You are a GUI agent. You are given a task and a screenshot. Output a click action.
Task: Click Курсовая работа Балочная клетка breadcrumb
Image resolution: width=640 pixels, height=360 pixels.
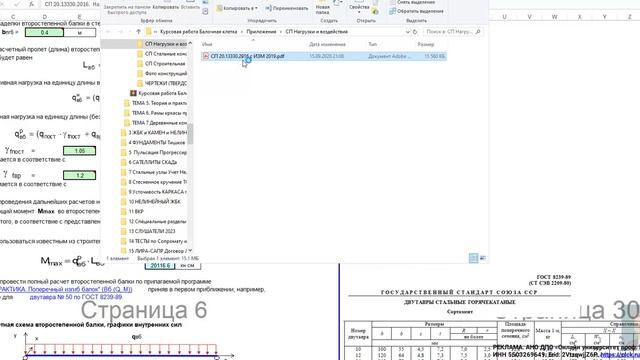[x=198, y=32]
